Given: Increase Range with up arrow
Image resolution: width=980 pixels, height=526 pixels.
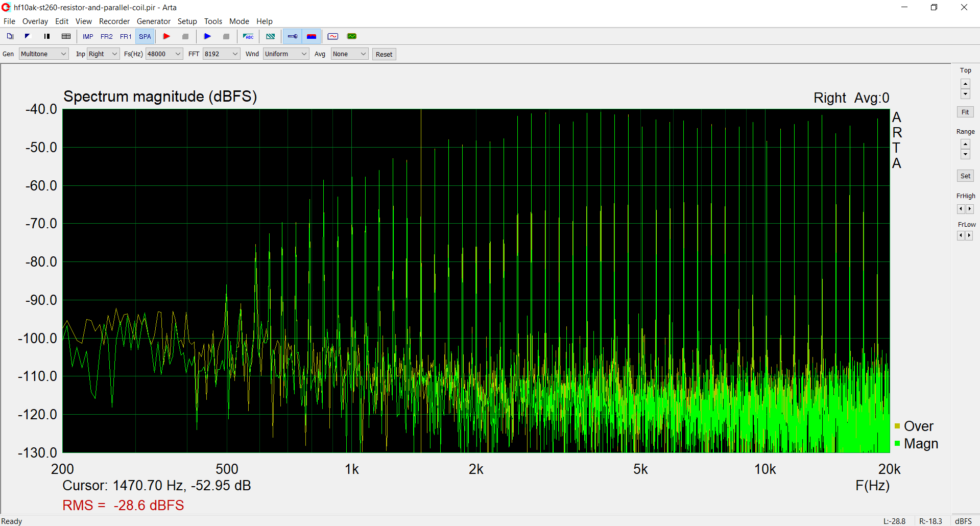Looking at the screenshot, I should (965, 144).
